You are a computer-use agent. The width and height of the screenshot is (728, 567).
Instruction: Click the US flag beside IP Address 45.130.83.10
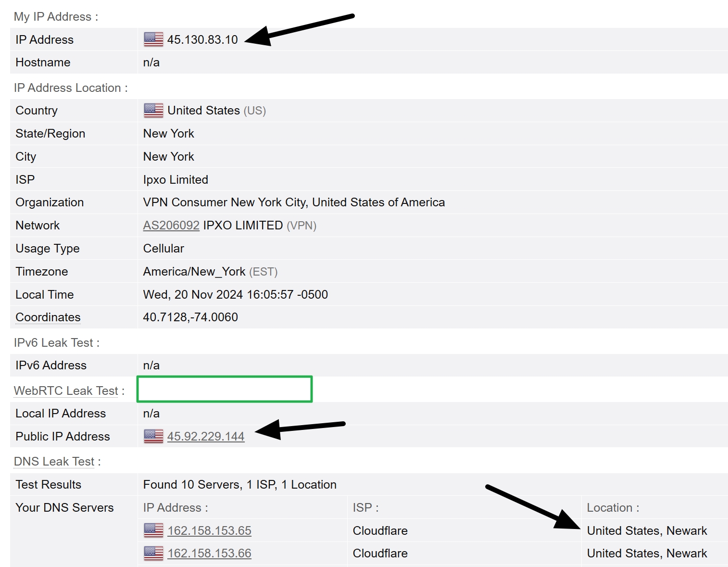click(x=153, y=39)
